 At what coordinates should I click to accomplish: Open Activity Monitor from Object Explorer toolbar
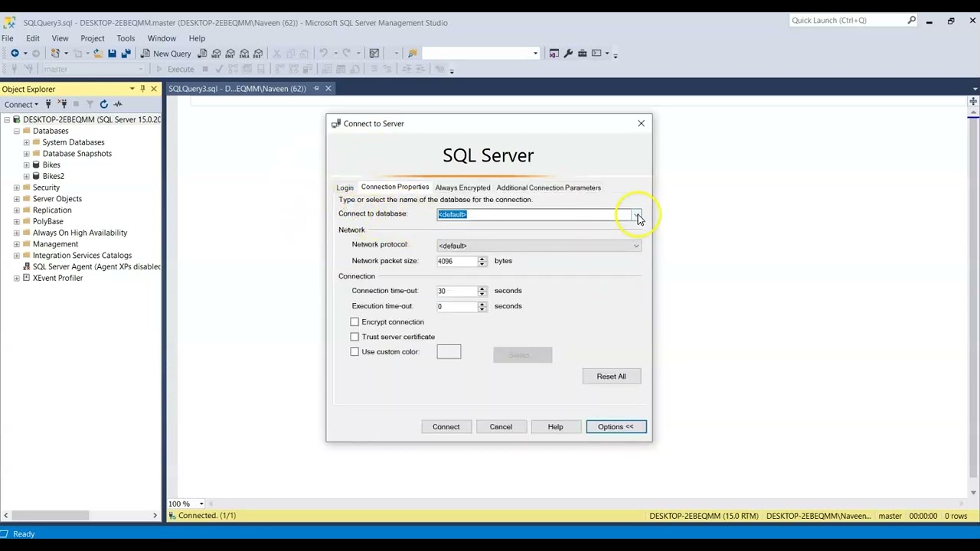(x=118, y=104)
